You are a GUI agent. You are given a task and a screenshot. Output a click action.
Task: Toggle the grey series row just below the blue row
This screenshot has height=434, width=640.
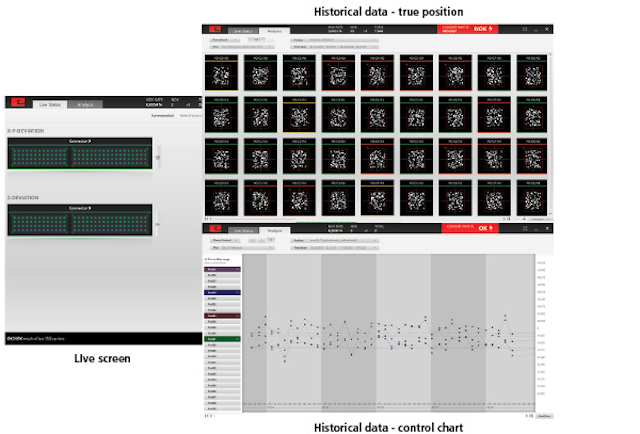(222, 298)
